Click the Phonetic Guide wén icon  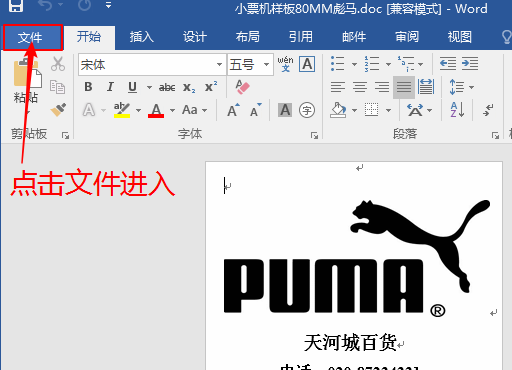tap(285, 64)
